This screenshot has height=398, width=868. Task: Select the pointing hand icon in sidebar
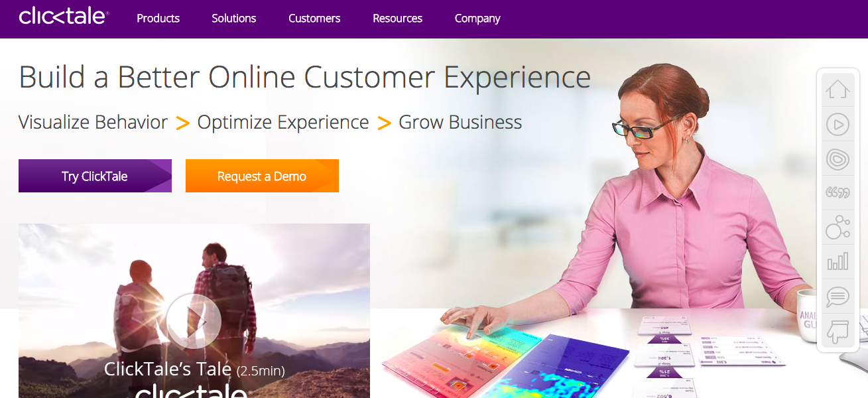(x=837, y=331)
